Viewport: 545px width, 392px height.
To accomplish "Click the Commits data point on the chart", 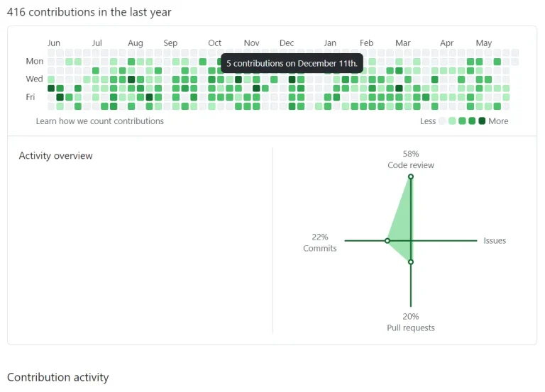I will coord(387,240).
